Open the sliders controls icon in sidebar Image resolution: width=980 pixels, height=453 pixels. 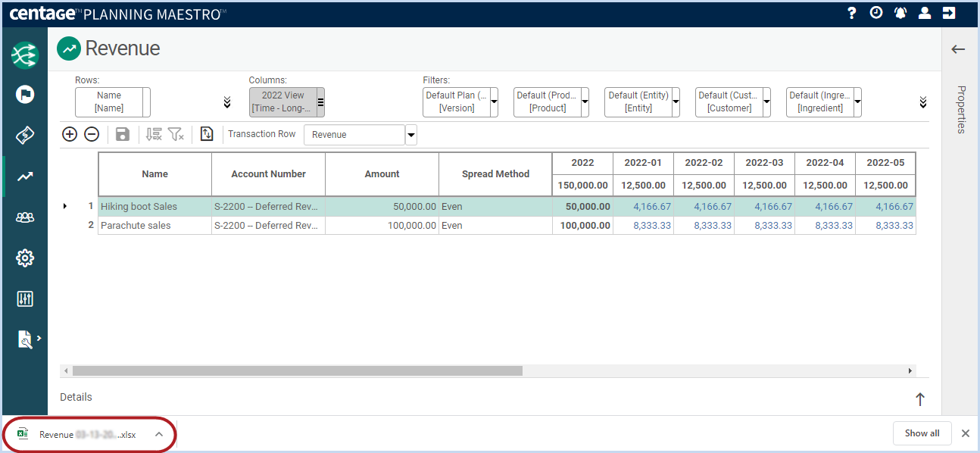tap(25, 299)
